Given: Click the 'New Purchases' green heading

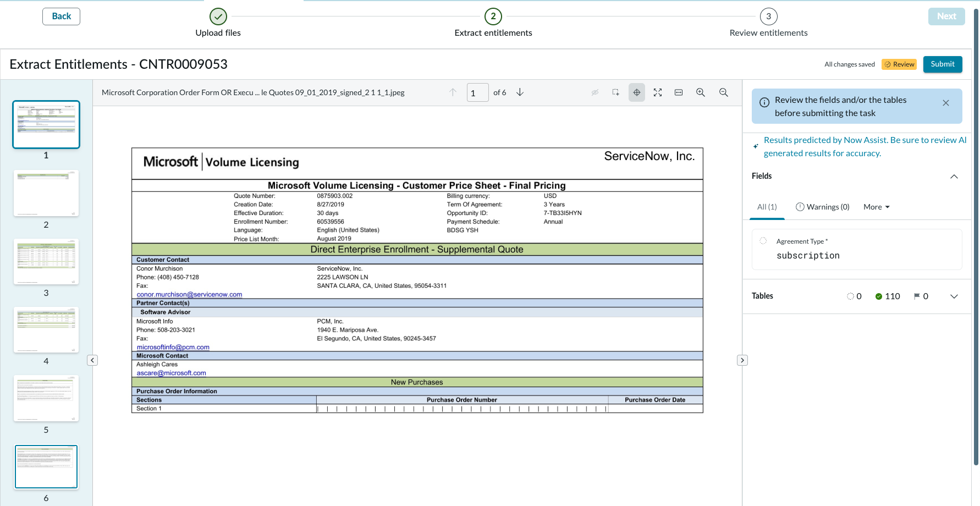Looking at the screenshot, I should click(x=417, y=382).
